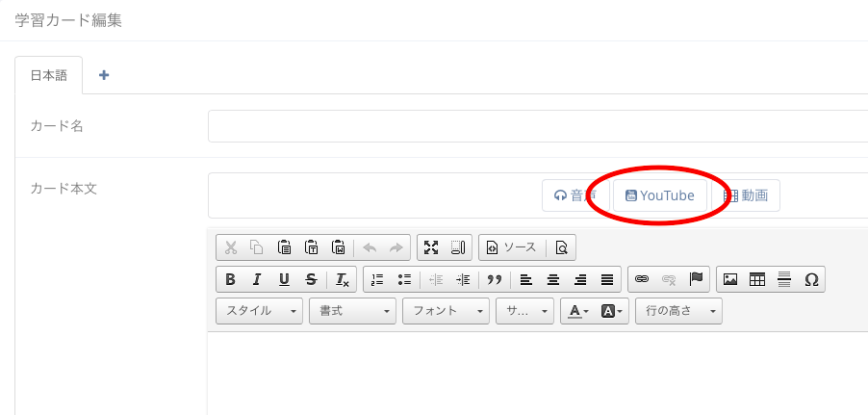The image size is (868, 415).
Task: Toggle Strikethrough formatting
Action: (x=311, y=280)
